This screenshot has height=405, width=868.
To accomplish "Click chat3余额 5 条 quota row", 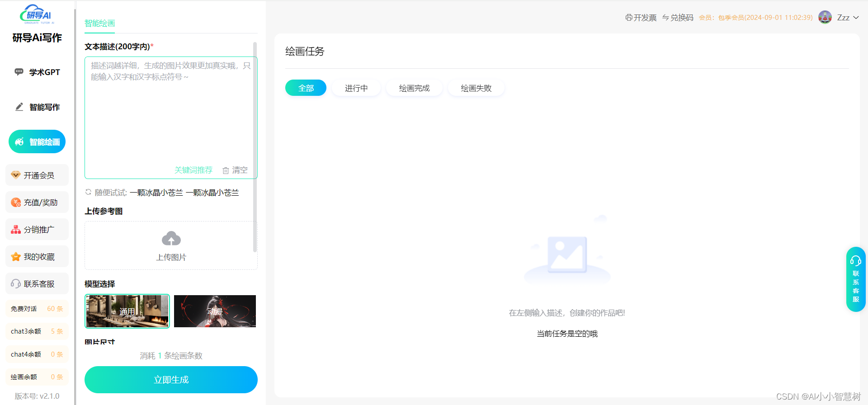I will pyautogui.click(x=37, y=331).
